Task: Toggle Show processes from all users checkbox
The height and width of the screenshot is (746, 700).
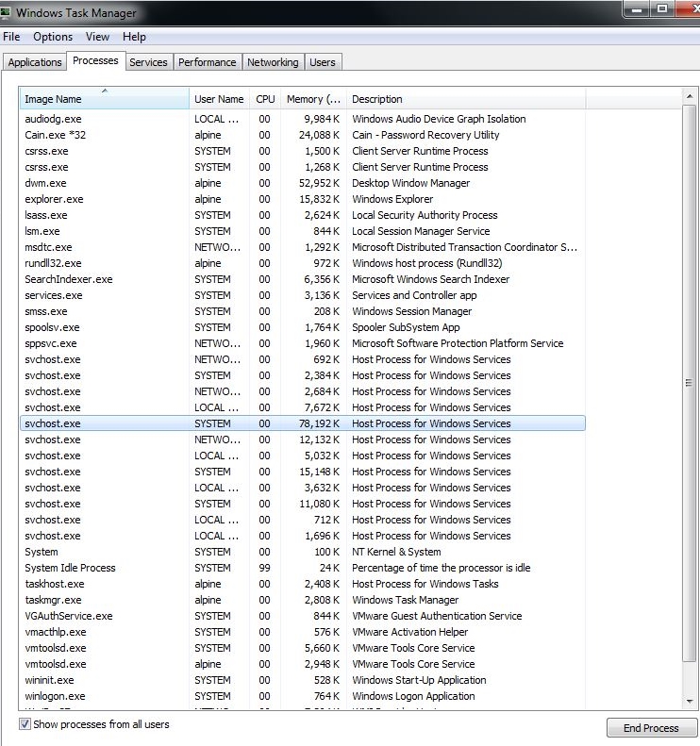Action: (25, 724)
